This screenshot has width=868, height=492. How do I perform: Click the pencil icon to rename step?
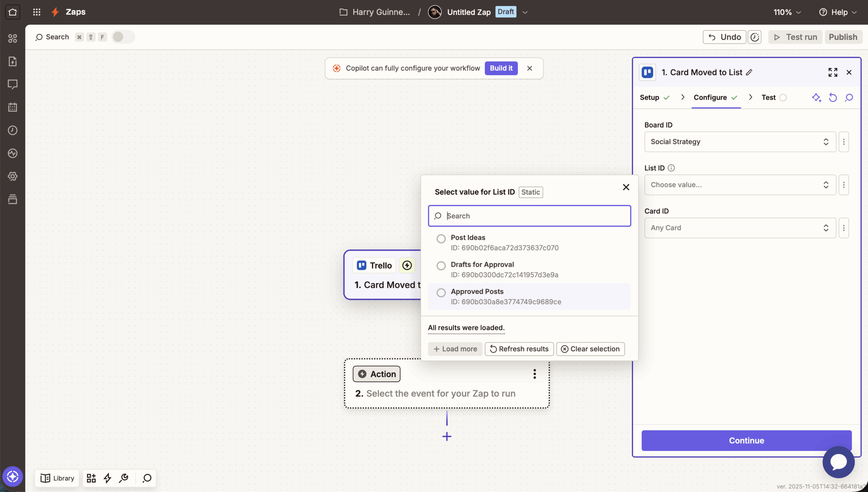pos(750,72)
